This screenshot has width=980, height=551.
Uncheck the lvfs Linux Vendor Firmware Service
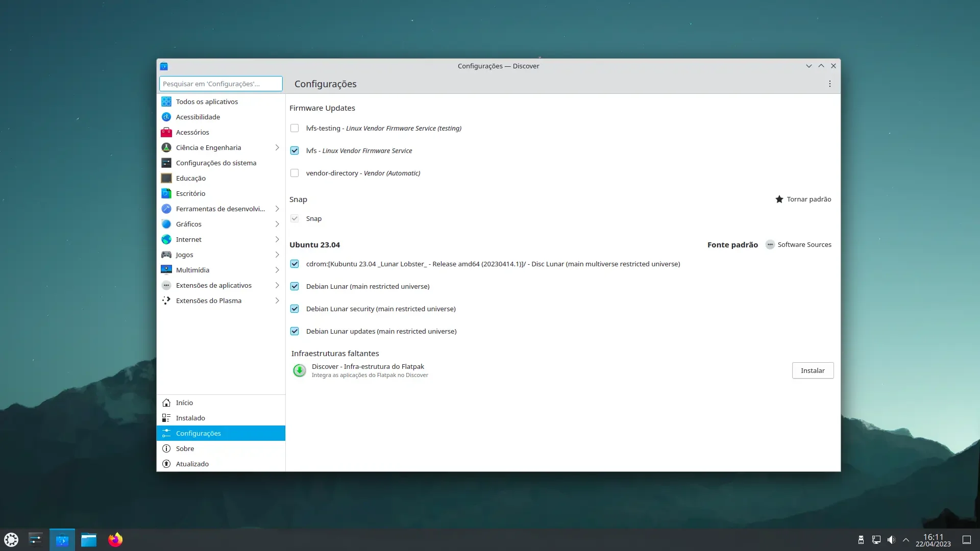pyautogui.click(x=295, y=151)
